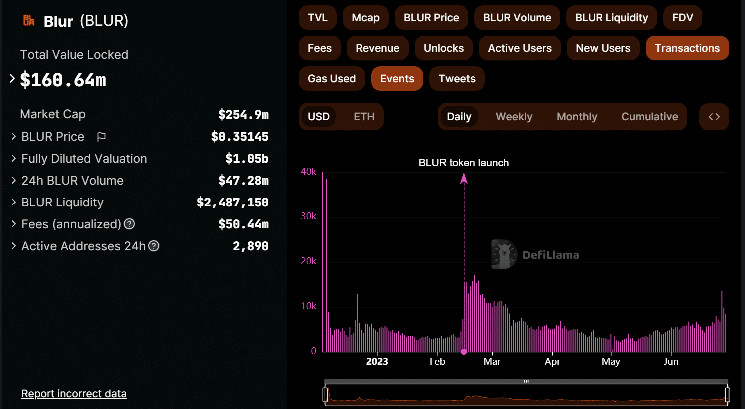Select the Daily interval
This screenshot has height=409, width=745.
coord(459,116)
